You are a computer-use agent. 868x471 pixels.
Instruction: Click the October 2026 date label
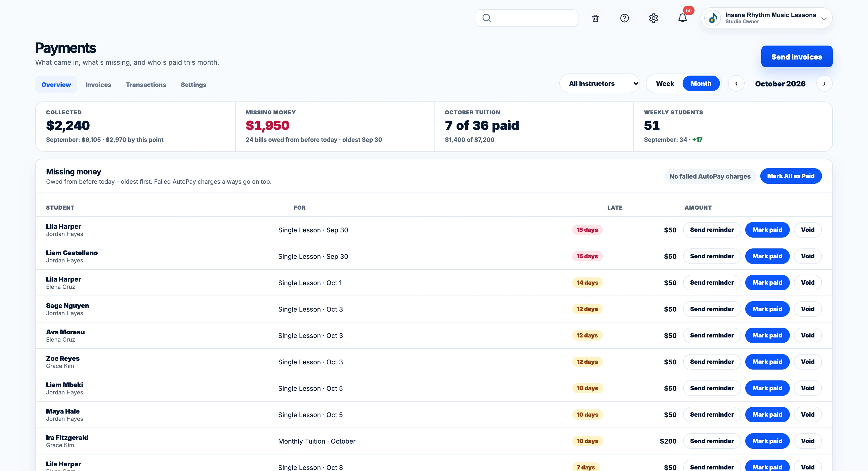[x=780, y=84]
